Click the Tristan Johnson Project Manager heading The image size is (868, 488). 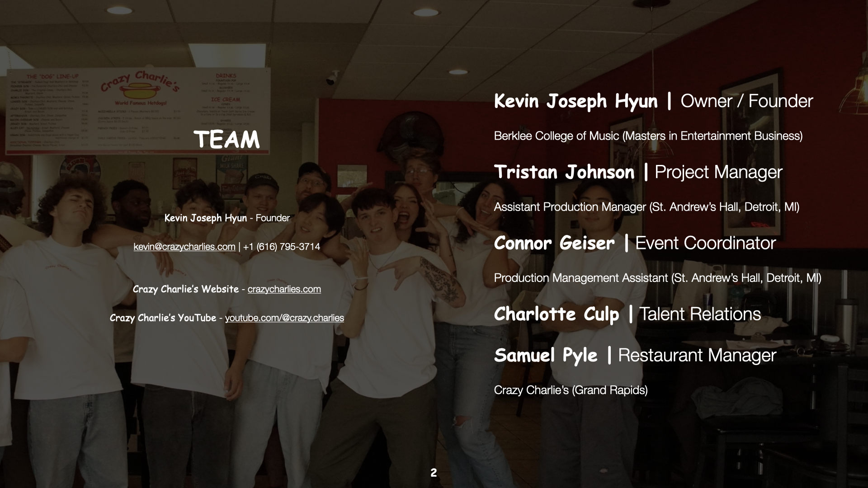coord(638,172)
